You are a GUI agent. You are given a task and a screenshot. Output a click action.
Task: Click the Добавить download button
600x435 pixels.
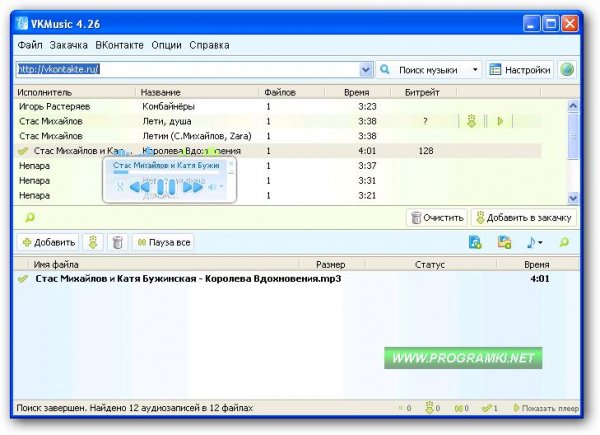coord(48,243)
